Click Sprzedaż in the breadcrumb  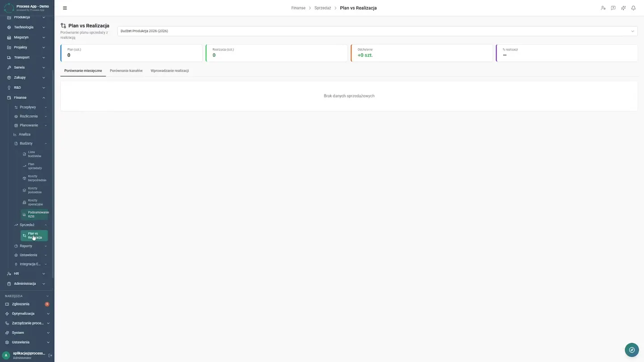322,8
